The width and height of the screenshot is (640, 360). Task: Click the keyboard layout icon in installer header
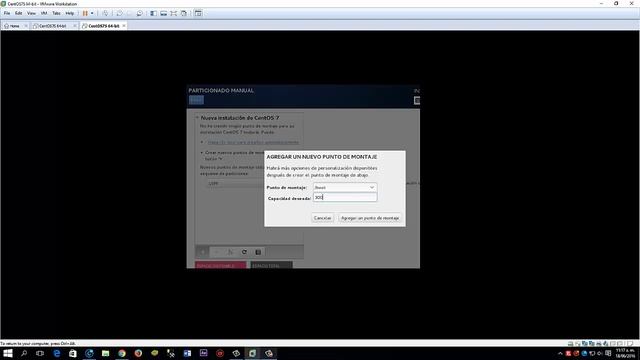click(x=417, y=100)
